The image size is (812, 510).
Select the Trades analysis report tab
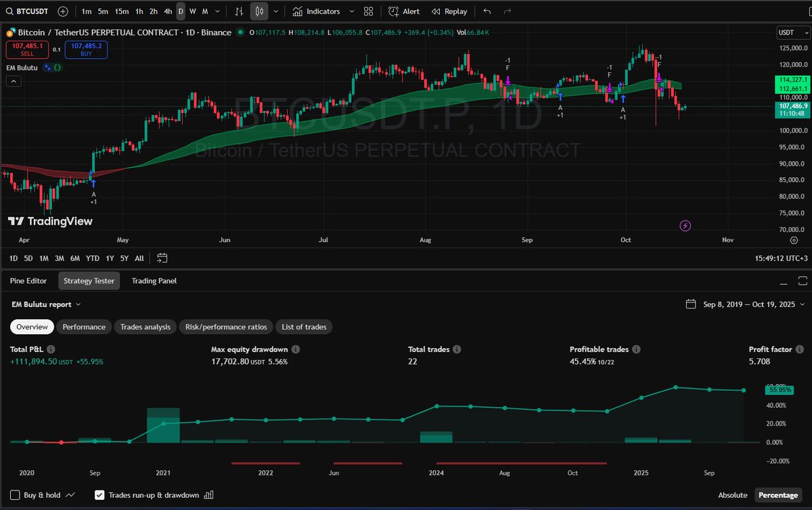pos(145,327)
